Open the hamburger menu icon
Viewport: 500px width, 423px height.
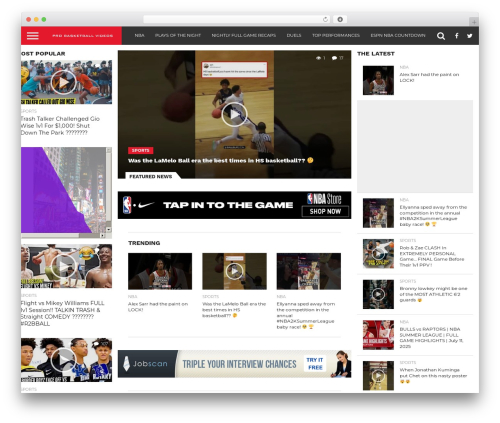tap(33, 36)
